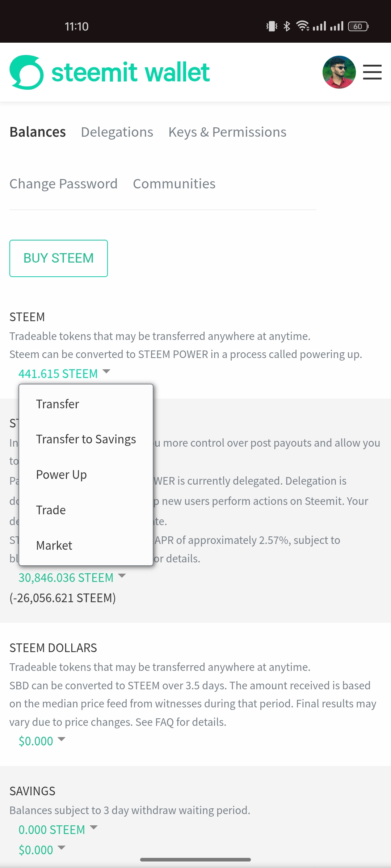The width and height of the screenshot is (391, 868).
Task: Expand the 30,846.036 STEEM power dropdown
Action: click(72, 578)
